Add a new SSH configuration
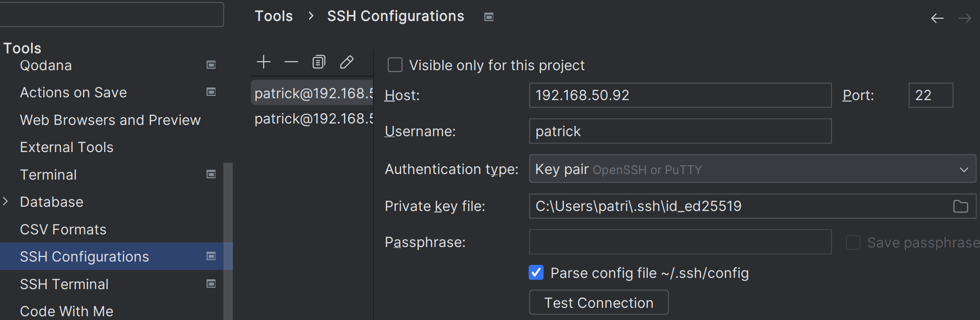Image resolution: width=980 pixels, height=320 pixels. click(264, 62)
